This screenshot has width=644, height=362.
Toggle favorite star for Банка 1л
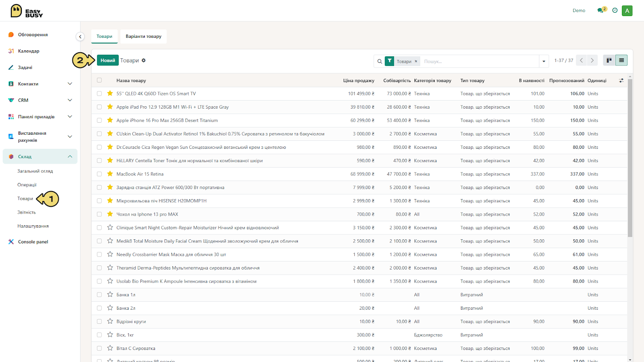(x=110, y=294)
